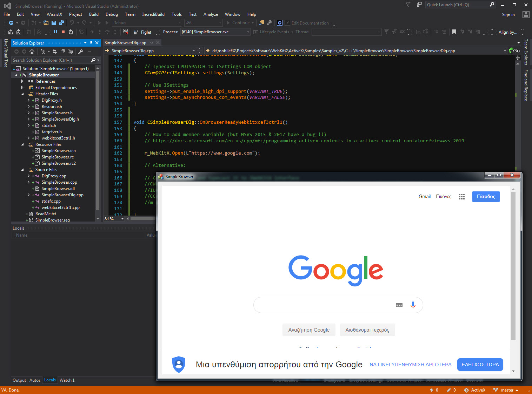Viewport: 532px width, 394px height.
Task: Click the breakpoint icon left of Figlet
Action: tap(126, 32)
